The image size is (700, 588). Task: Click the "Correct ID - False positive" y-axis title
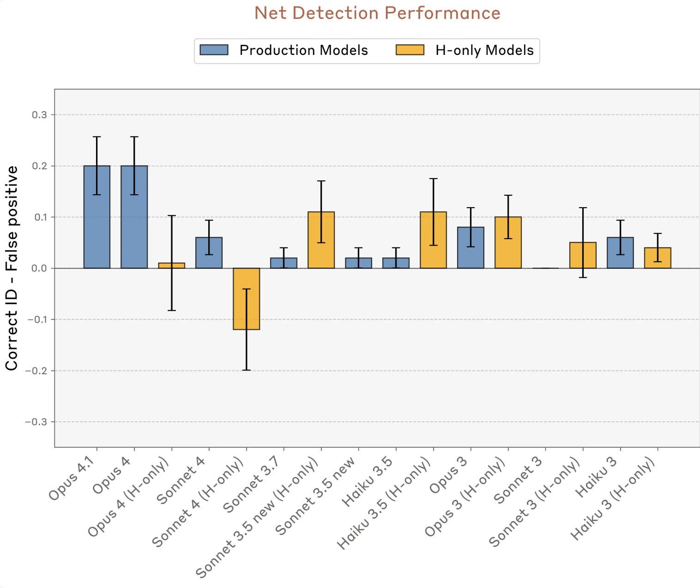pyautogui.click(x=12, y=268)
